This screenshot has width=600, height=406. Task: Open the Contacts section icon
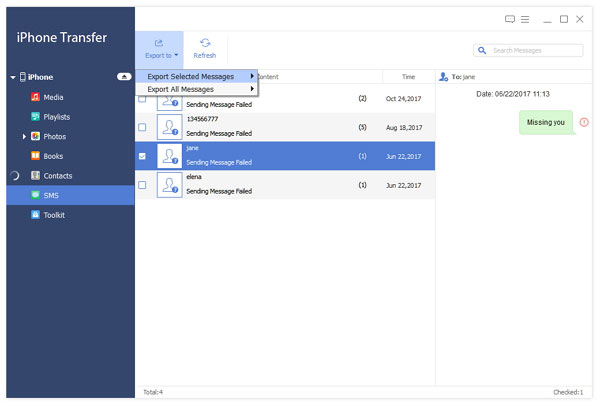35,175
